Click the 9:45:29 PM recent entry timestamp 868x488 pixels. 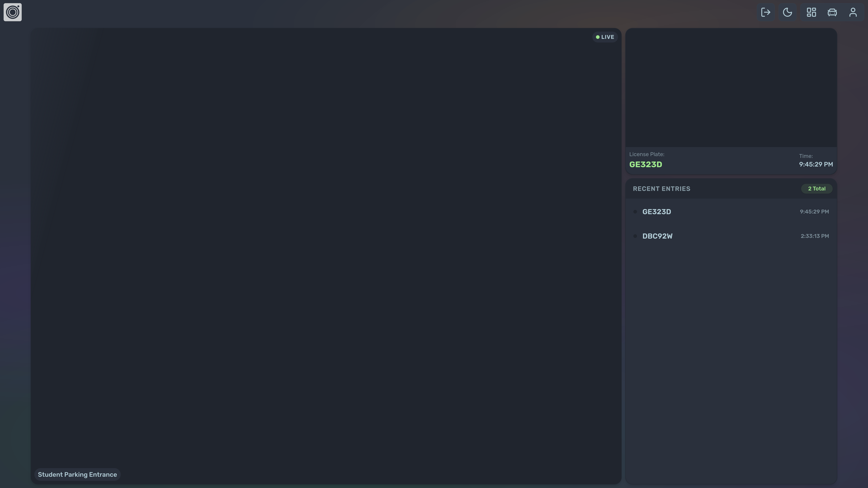coord(814,212)
